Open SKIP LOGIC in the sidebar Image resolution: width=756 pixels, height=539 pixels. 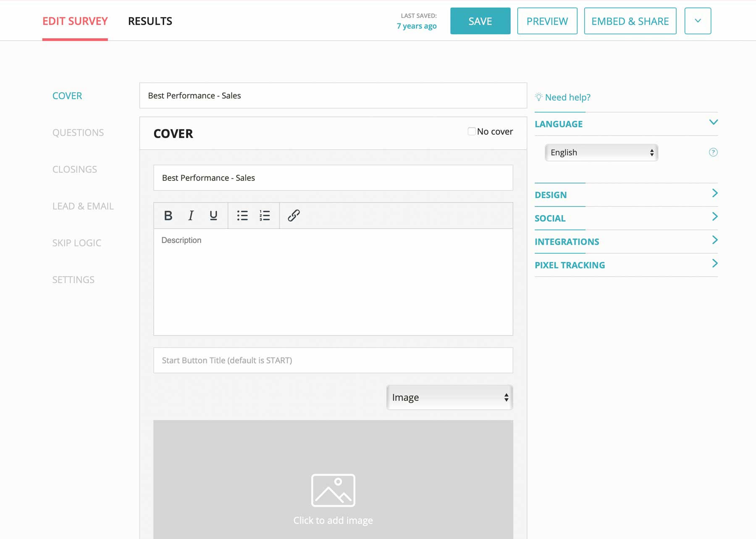coord(77,243)
